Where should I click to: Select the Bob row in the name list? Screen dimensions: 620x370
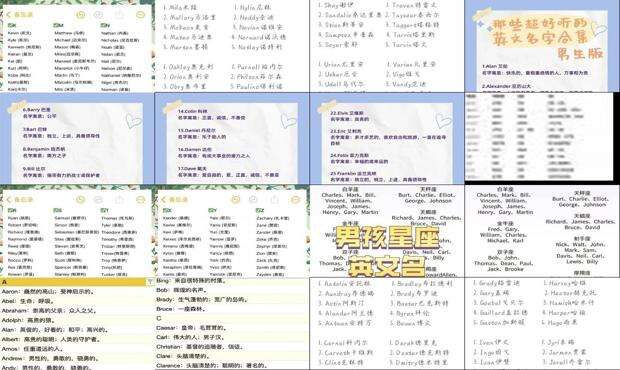coord(232,290)
